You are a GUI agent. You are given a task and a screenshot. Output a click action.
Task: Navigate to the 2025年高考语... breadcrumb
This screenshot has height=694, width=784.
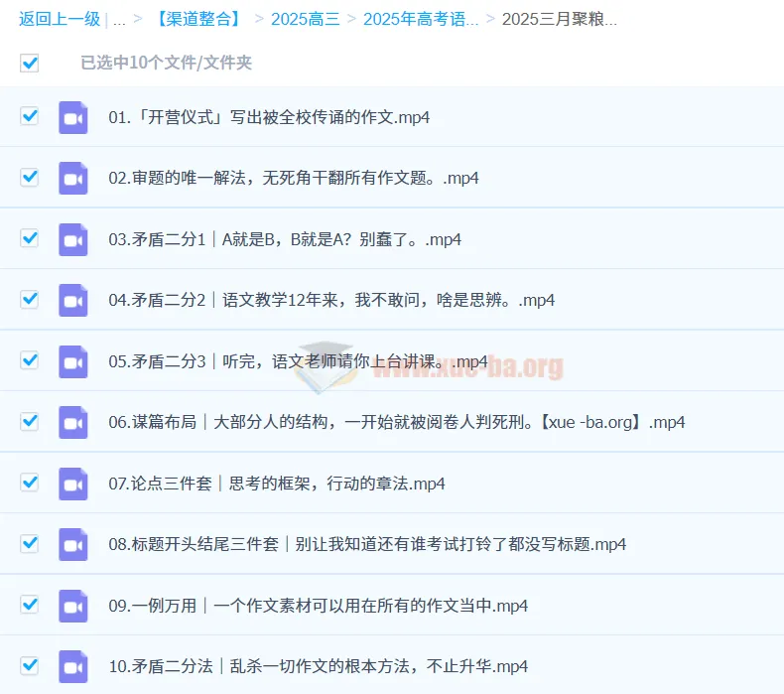pyautogui.click(x=420, y=19)
